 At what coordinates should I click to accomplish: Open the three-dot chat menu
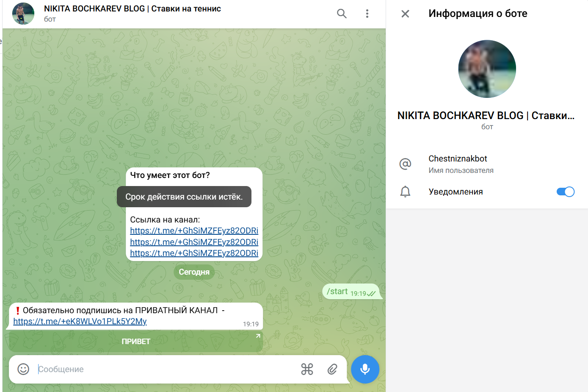click(x=367, y=14)
